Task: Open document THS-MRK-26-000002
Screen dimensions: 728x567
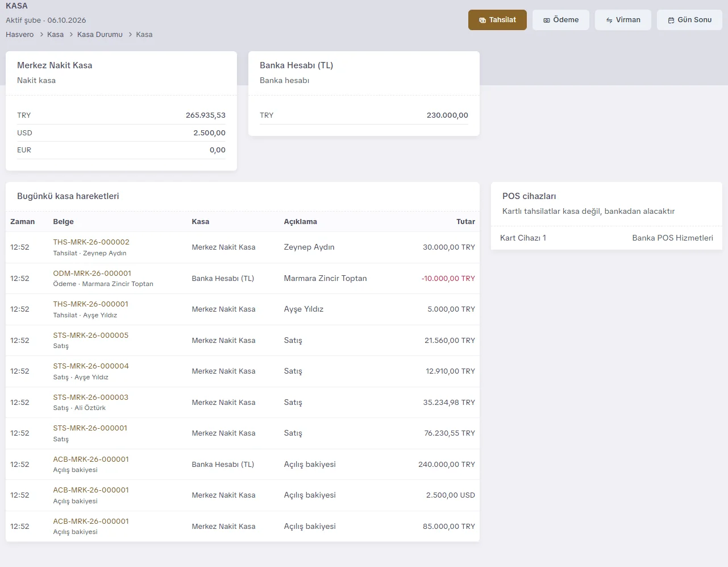Action: tap(91, 242)
